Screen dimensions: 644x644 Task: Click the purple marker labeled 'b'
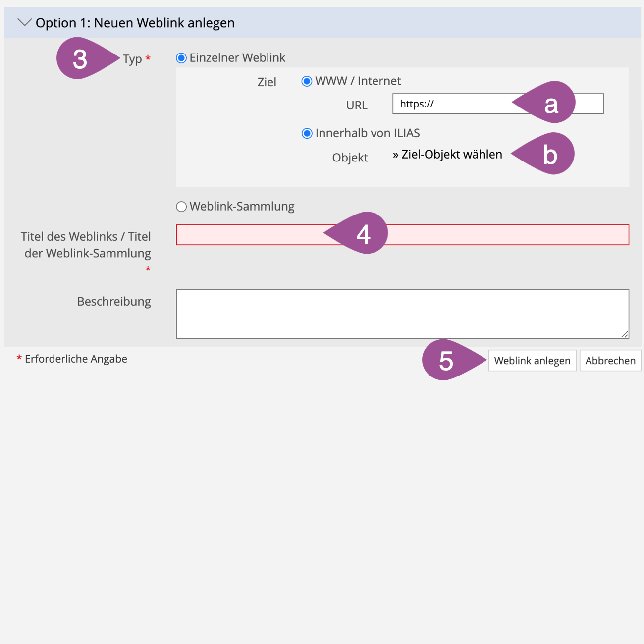pos(549,154)
